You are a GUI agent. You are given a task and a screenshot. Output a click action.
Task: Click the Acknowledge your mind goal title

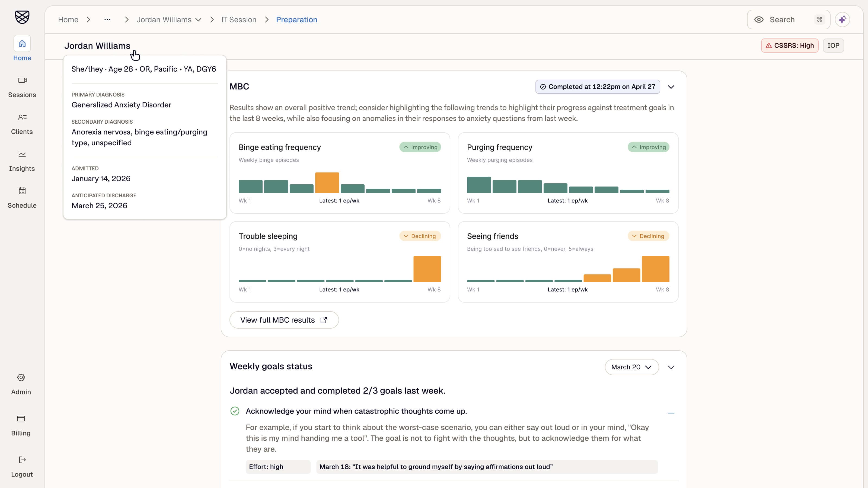pos(356,411)
